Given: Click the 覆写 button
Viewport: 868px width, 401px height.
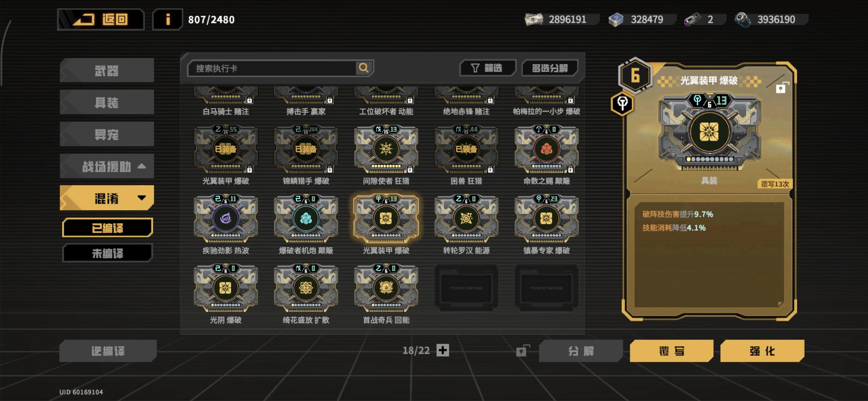Looking at the screenshot, I should coord(671,351).
